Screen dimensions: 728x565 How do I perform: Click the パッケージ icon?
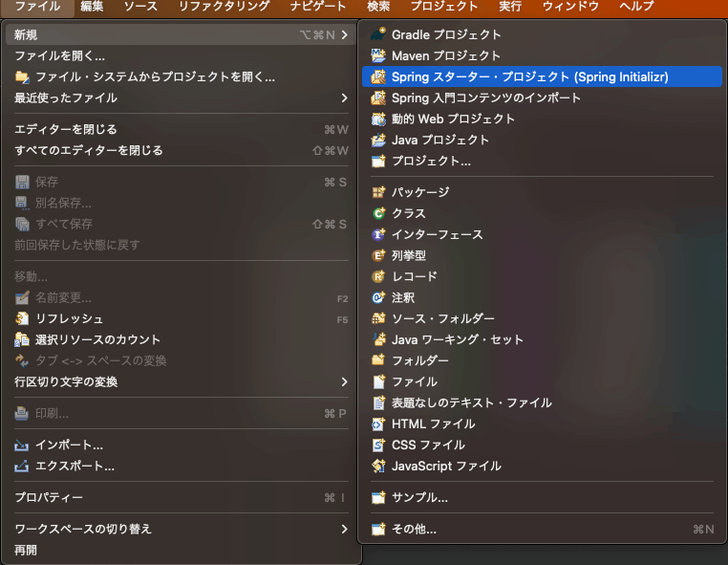tap(378, 192)
